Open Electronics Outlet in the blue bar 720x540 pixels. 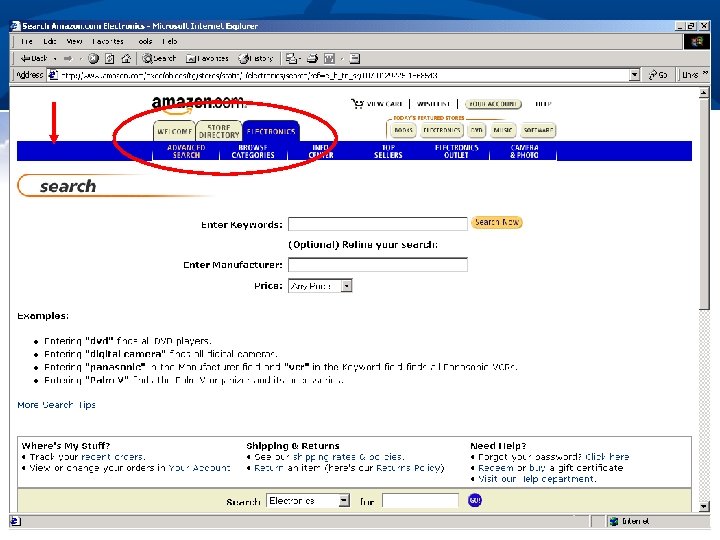tap(456, 151)
